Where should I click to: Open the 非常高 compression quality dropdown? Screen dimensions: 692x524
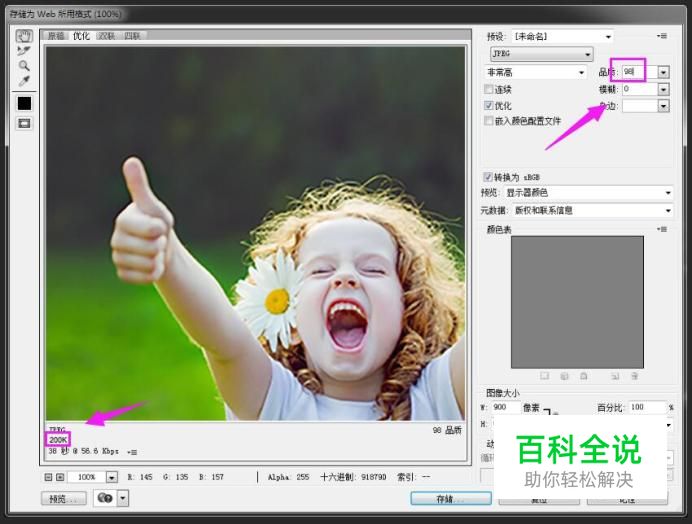pyautogui.click(x=535, y=72)
